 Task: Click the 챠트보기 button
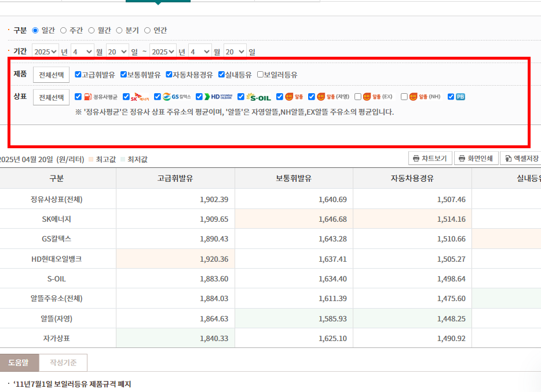[430, 157]
